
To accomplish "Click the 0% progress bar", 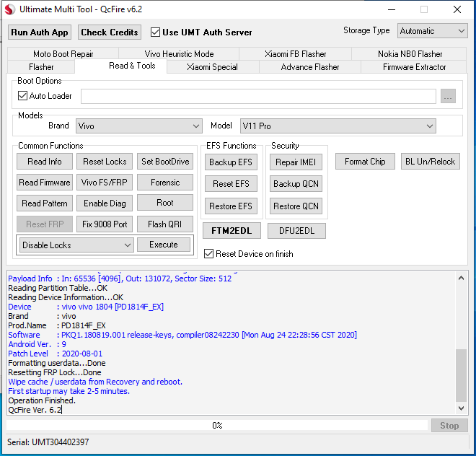I will pyautogui.click(x=217, y=425).
